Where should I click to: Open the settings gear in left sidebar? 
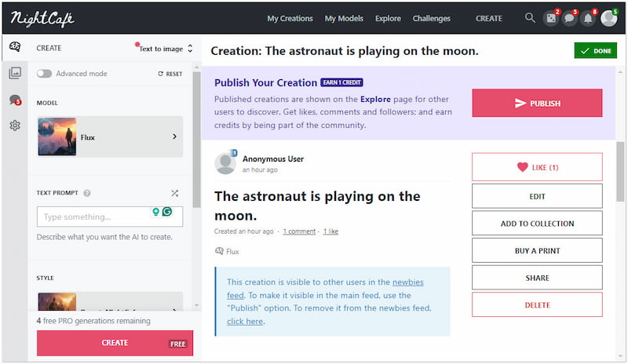pos(15,125)
